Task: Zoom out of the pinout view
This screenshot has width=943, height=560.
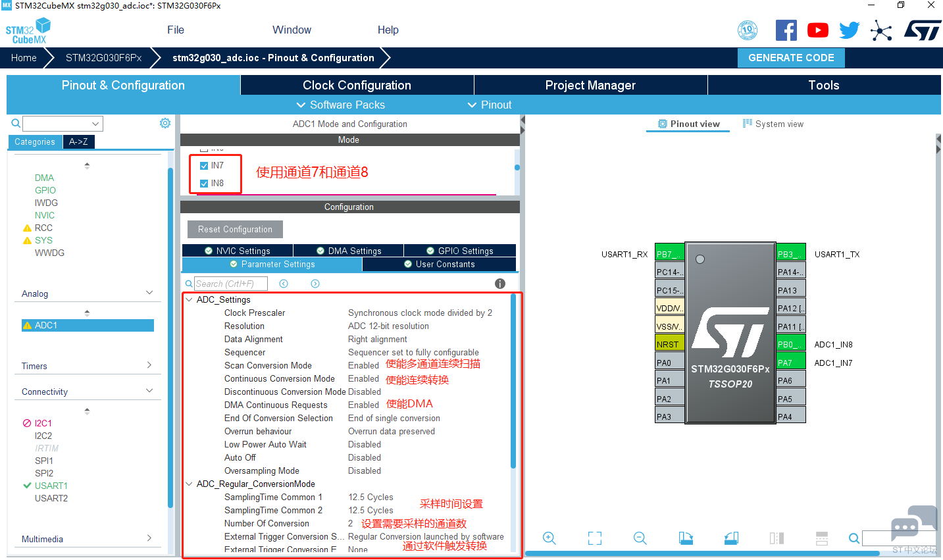Action: tap(640, 538)
